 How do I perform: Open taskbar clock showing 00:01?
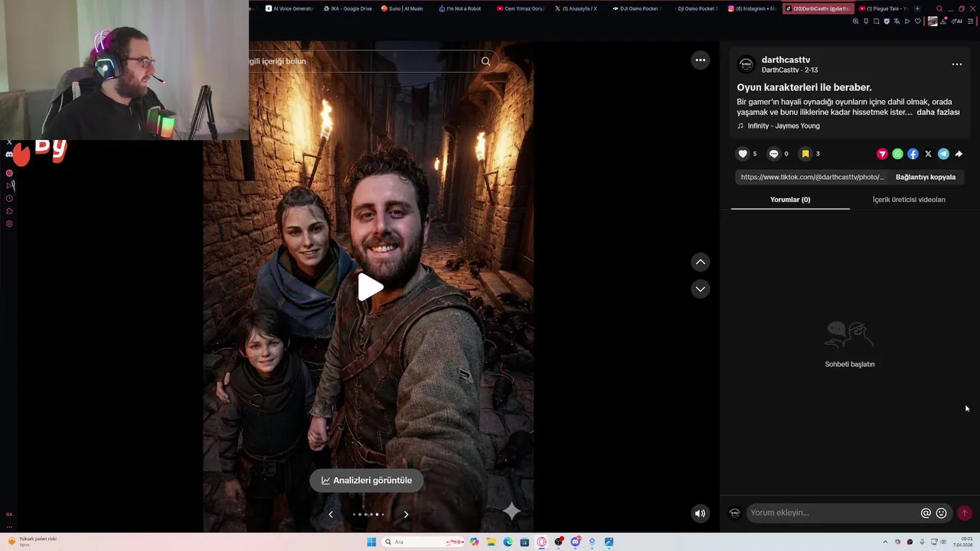pyautogui.click(x=963, y=542)
